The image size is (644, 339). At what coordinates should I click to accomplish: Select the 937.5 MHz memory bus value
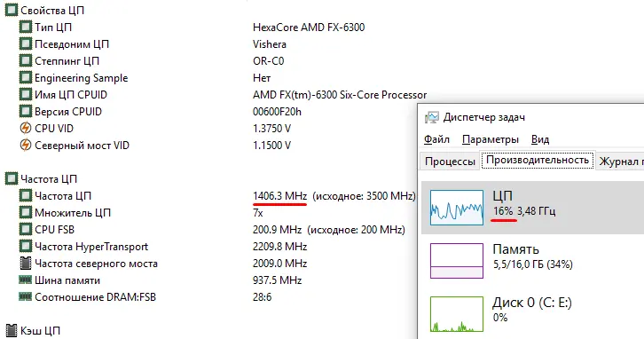coord(278,280)
